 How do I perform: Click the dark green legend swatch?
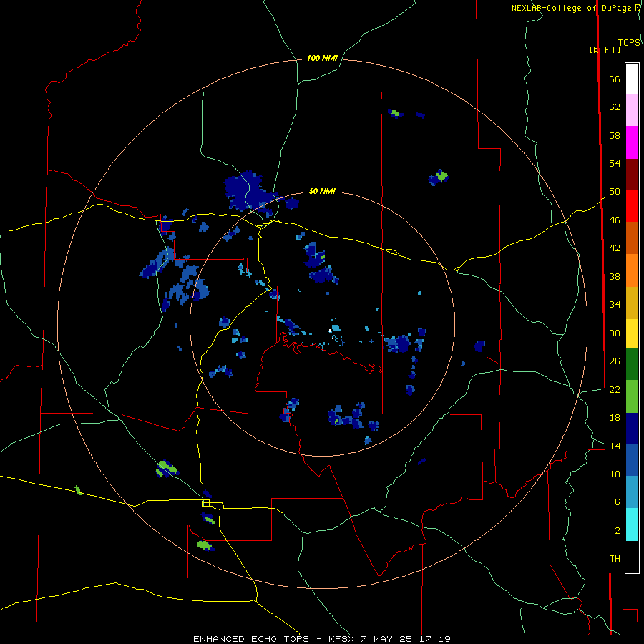tap(632, 364)
